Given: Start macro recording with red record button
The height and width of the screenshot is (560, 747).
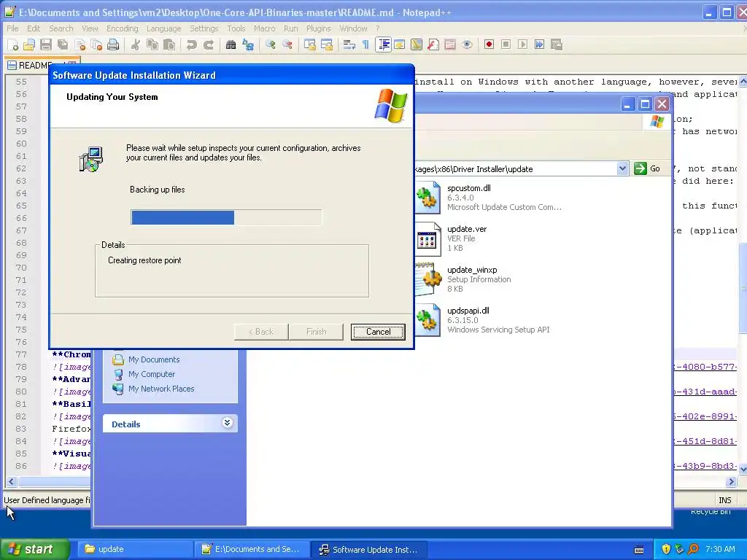Looking at the screenshot, I should click(489, 44).
